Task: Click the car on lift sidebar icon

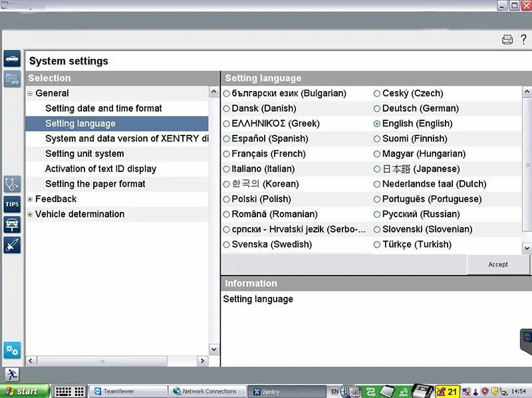Action: tap(12, 225)
